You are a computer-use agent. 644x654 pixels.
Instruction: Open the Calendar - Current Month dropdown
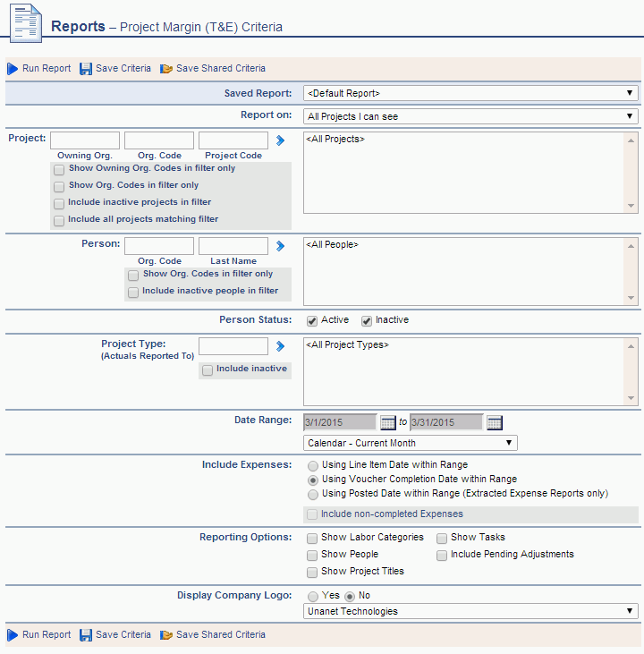[410, 443]
